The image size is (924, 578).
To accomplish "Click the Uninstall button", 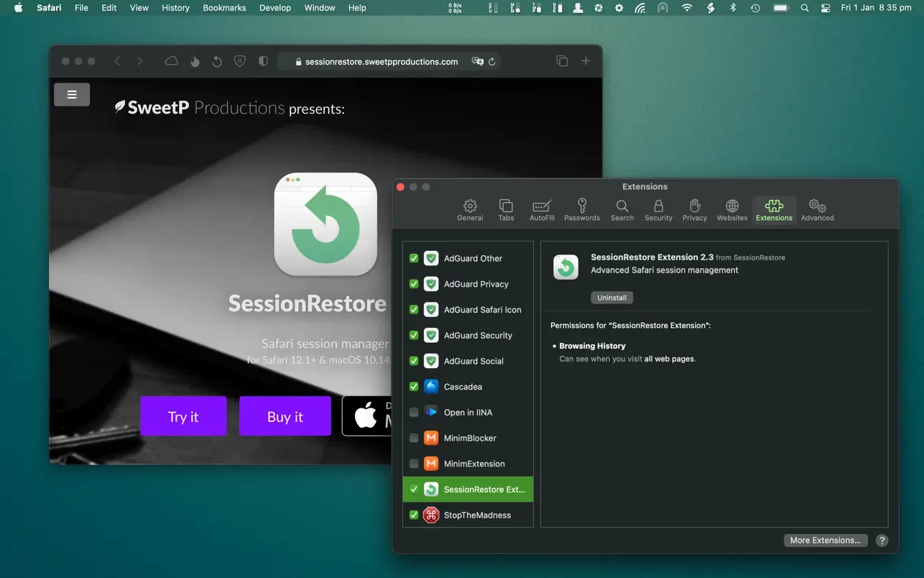I will pyautogui.click(x=611, y=298).
